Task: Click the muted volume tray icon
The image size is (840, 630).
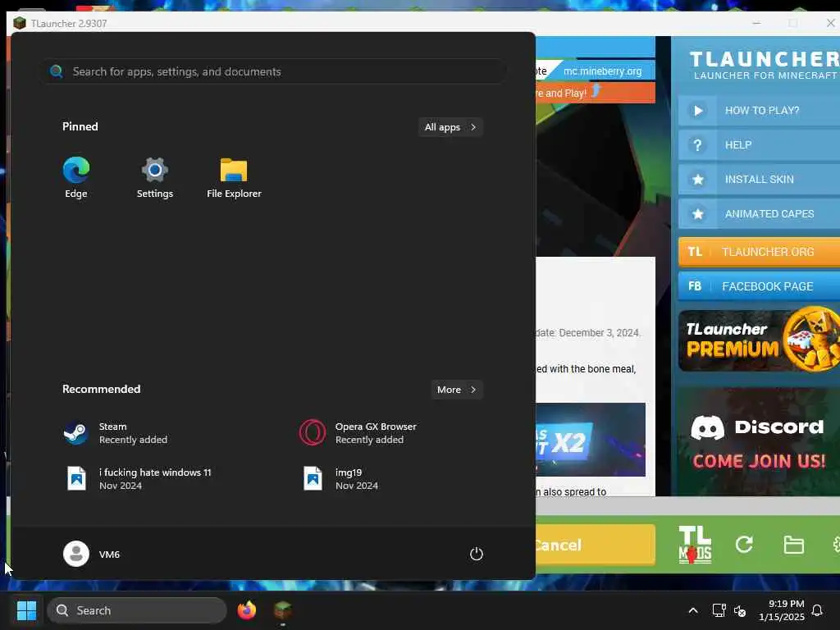Action: point(740,610)
